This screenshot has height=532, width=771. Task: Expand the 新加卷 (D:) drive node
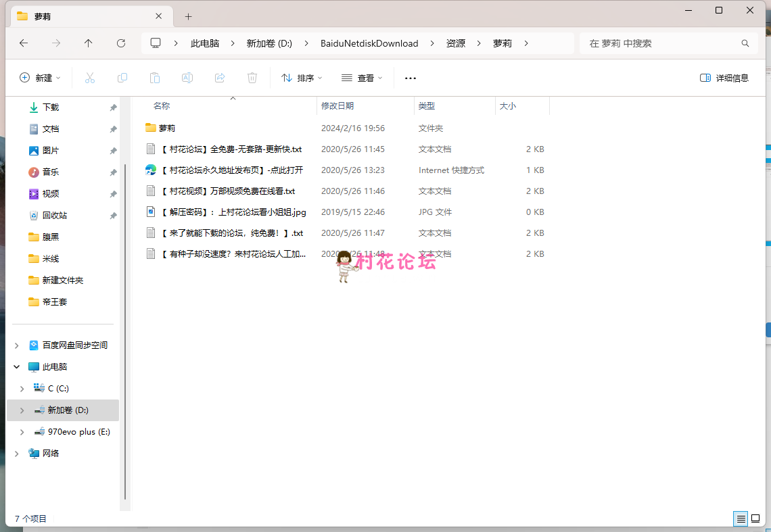tap(22, 410)
